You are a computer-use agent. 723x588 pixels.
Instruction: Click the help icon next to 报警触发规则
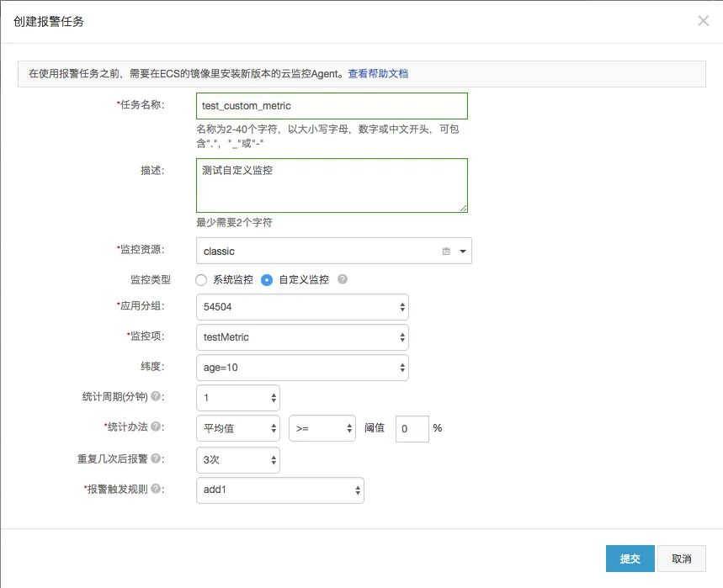pyautogui.click(x=156, y=489)
